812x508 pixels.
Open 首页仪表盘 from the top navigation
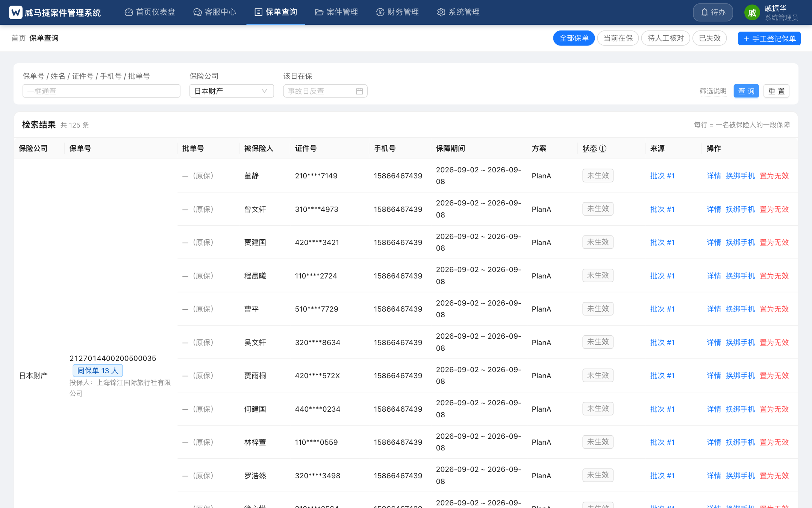[x=150, y=12]
